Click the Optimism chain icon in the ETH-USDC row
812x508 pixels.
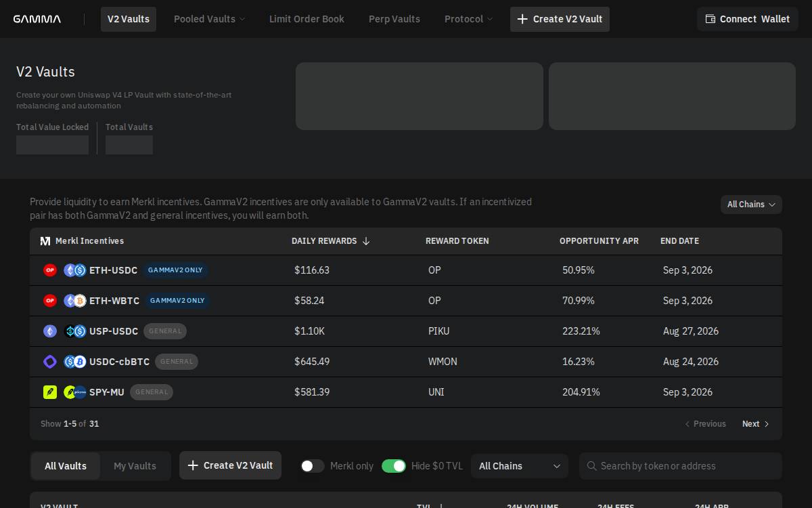50,270
